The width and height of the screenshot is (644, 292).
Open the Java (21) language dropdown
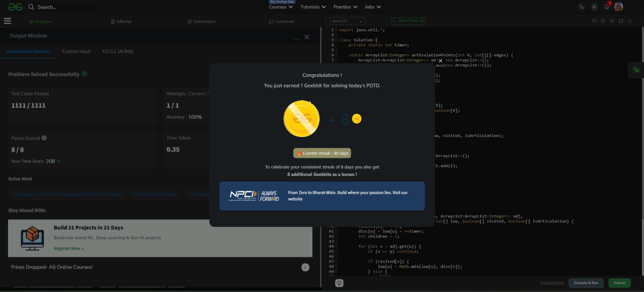(347, 21)
